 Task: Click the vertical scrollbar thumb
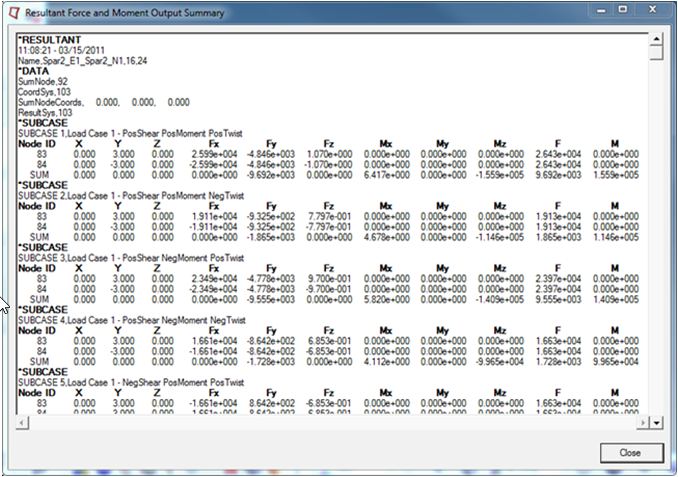click(656, 54)
